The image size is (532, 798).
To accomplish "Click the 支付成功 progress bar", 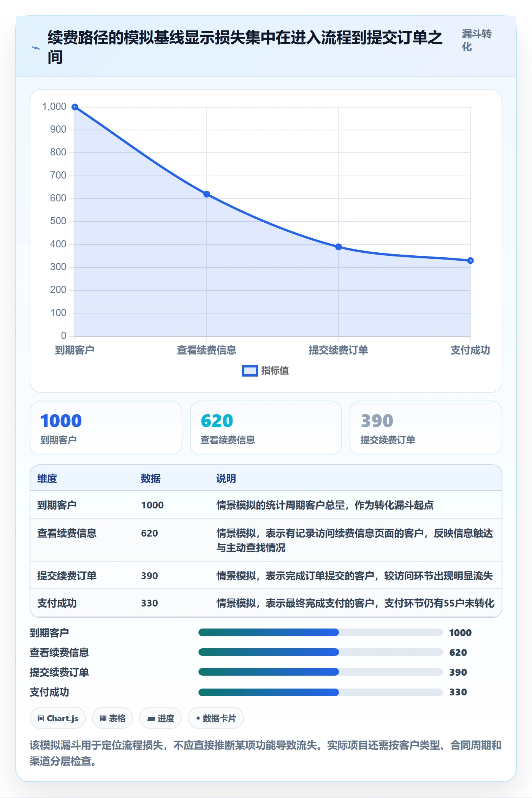I will pos(321,692).
